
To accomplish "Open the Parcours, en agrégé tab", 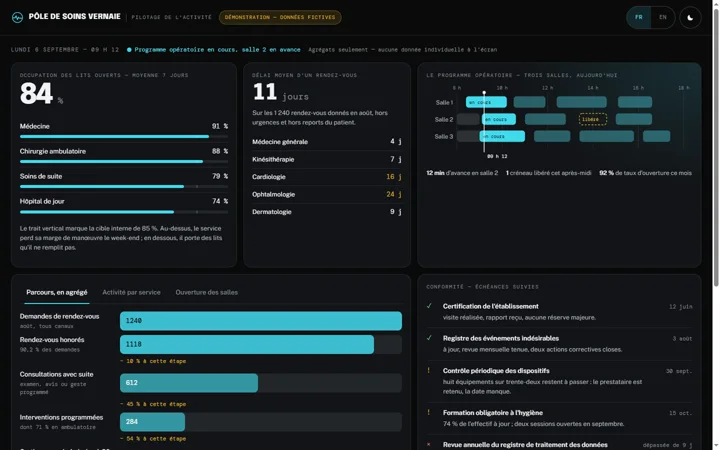I will tap(56, 292).
